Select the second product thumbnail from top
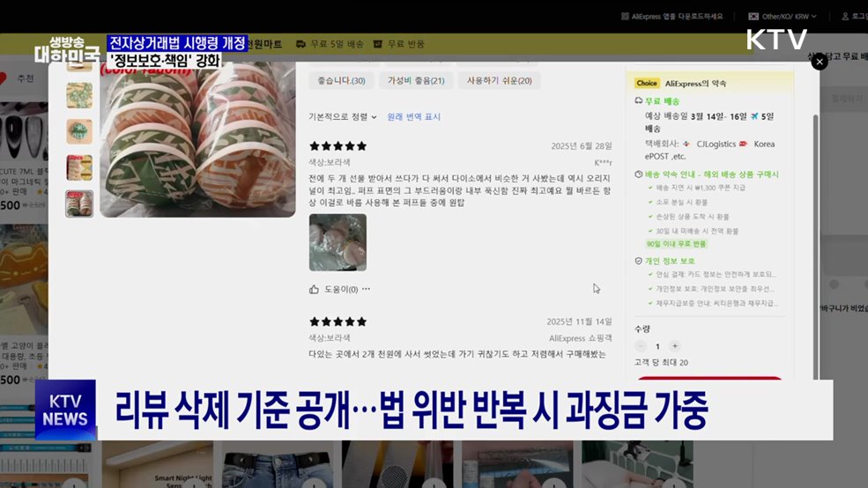The width and height of the screenshot is (868, 488). 79,96
